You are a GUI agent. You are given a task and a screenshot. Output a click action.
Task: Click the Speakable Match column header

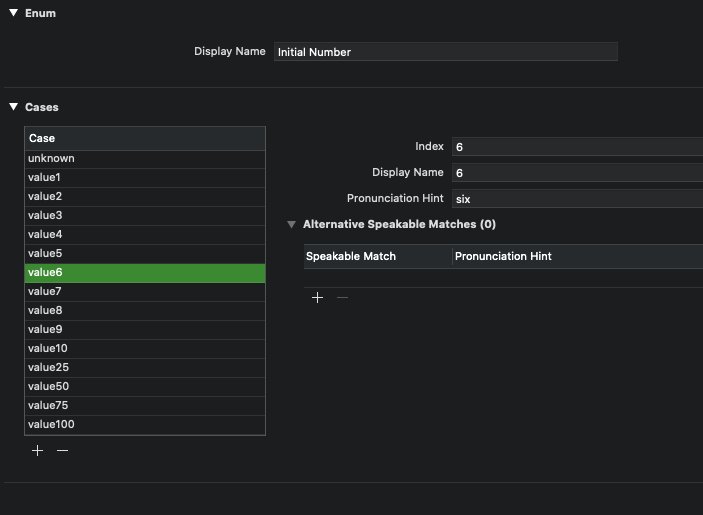click(x=377, y=257)
